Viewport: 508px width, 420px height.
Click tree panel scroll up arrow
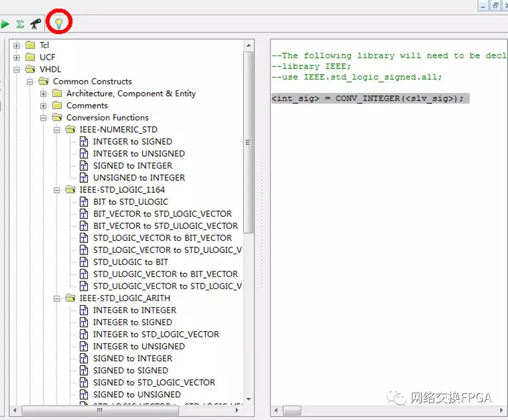pos(248,45)
